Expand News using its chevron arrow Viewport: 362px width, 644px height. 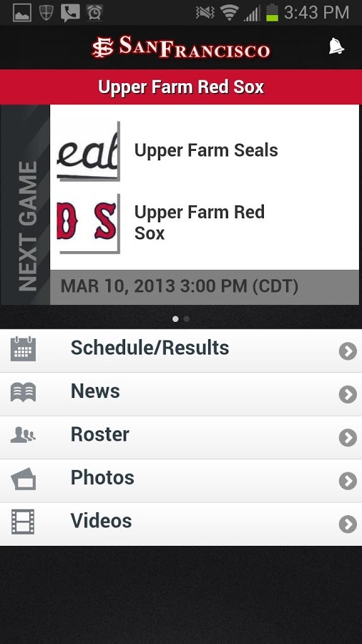(348, 395)
